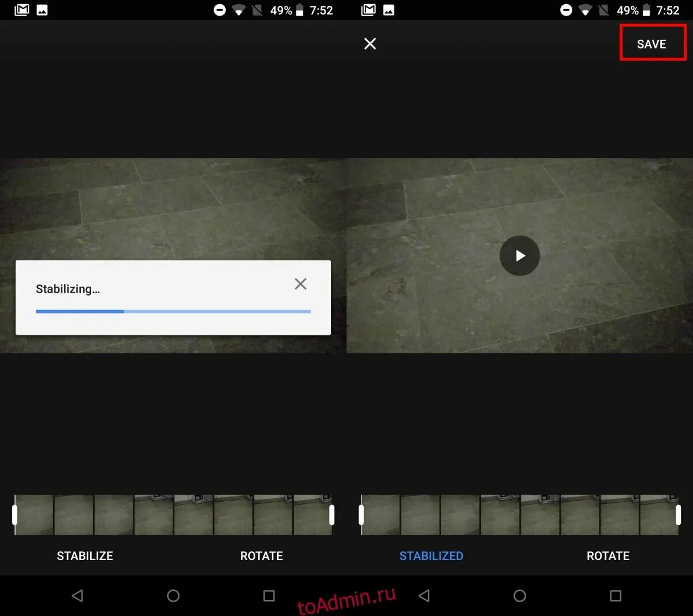693x616 pixels.
Task: Tap battery icon in left status bar
Action: click(x=300, y=10)
